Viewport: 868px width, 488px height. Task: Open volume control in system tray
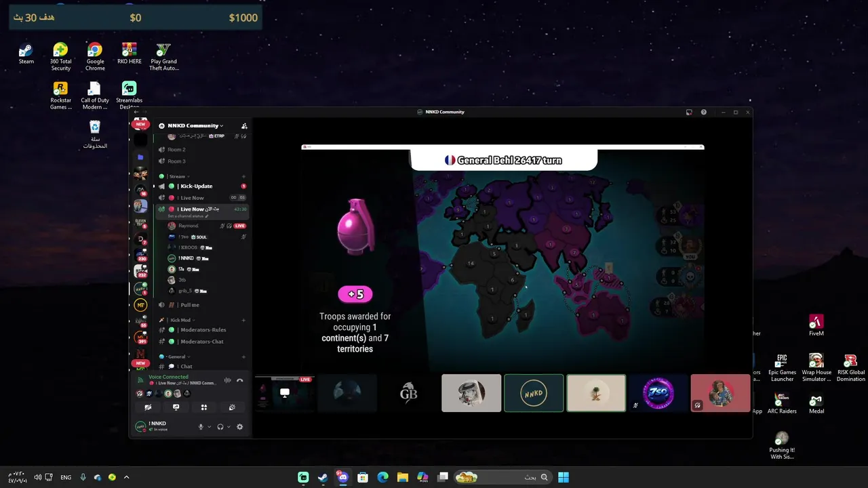click(37, 477)
